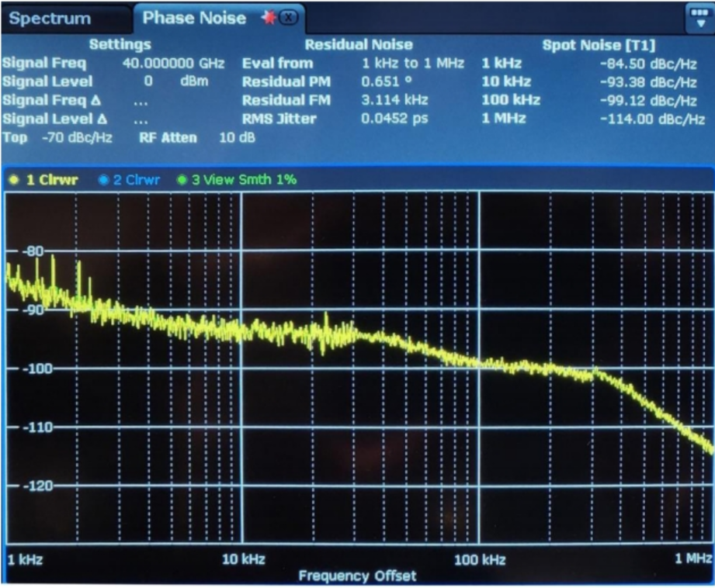
Task: Click the Signal Level Δ label
Action: 54,119
